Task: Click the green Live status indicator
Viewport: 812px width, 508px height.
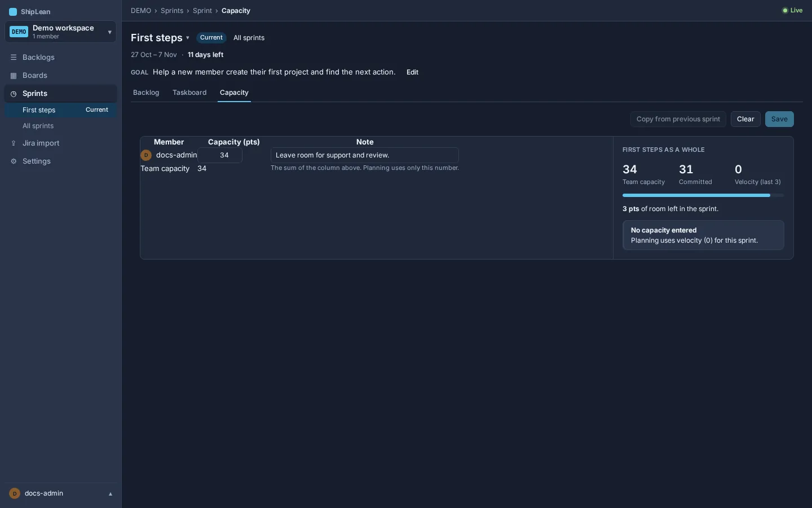Action: 792,10
